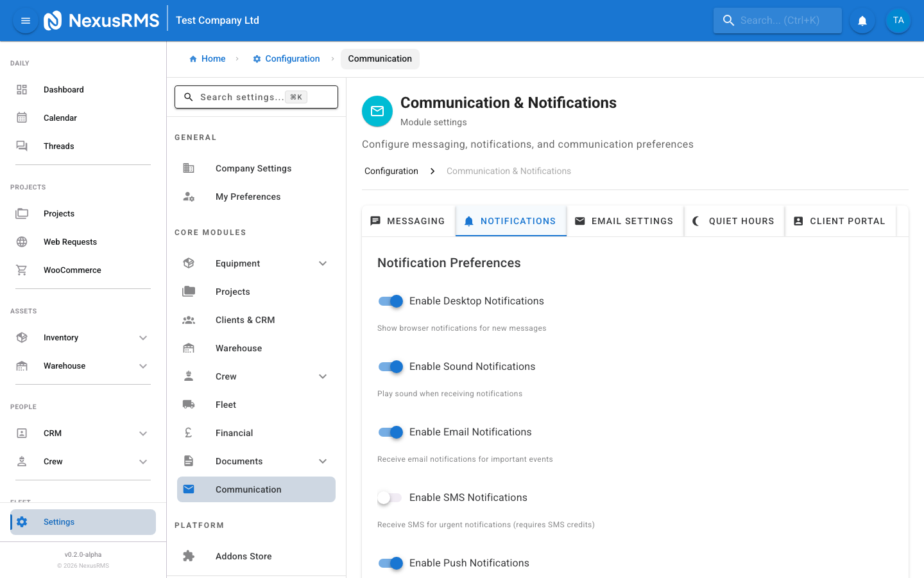Click the Addons Store puzzle icon

pyautogui.click(x=189, y=556)
